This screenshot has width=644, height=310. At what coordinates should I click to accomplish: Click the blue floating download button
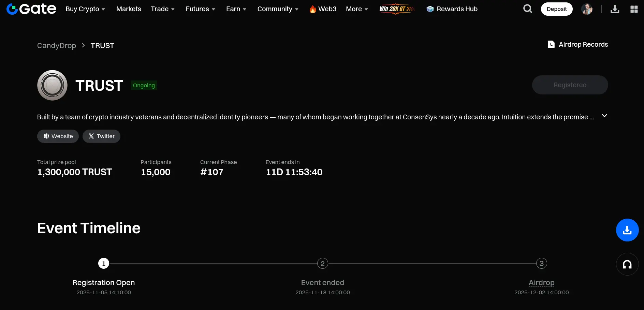pos(627,230)
